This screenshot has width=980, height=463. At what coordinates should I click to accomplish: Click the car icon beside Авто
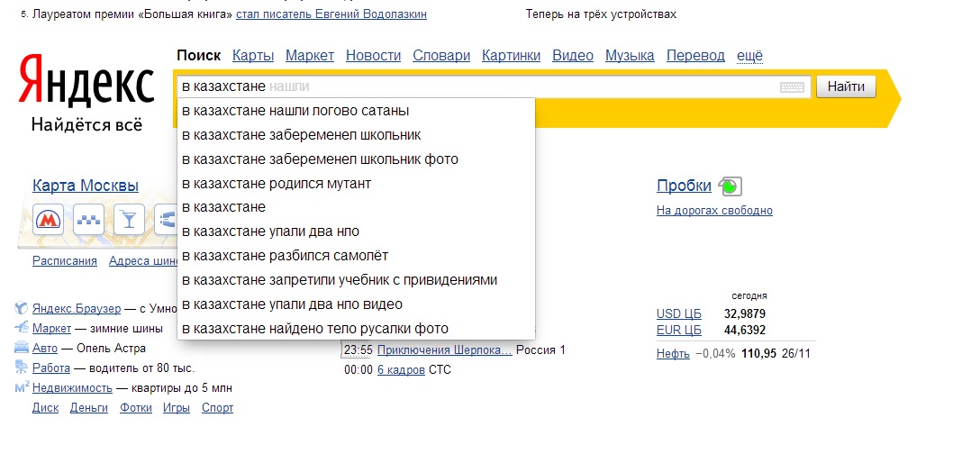22,348
